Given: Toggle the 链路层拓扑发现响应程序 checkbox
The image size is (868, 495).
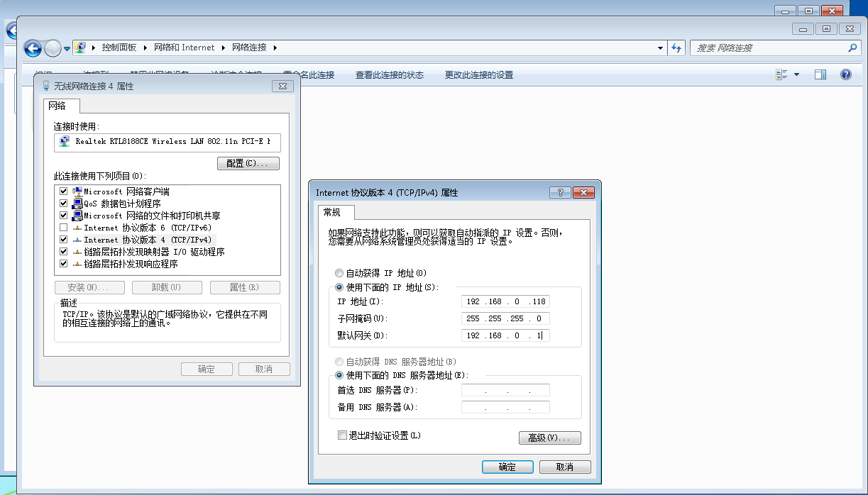Looking at the screenshot, I should 64,264.
